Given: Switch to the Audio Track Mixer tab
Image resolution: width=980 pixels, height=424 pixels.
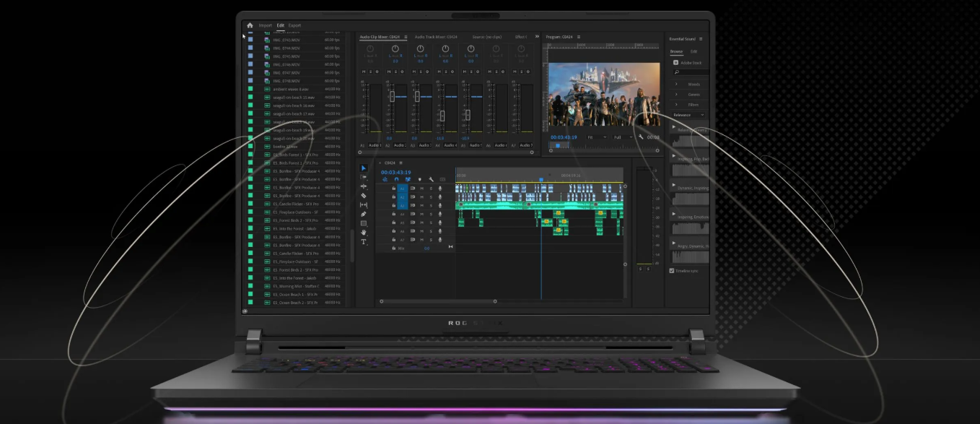Looking at the screenshot, I should [x=435, y=37].
